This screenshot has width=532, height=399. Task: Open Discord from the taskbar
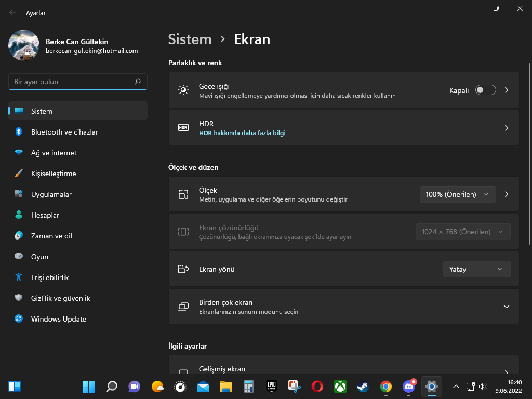pos(409,387)
